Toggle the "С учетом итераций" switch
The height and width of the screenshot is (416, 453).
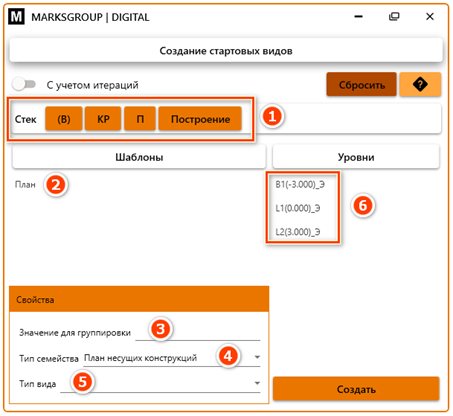coord(24,84)
